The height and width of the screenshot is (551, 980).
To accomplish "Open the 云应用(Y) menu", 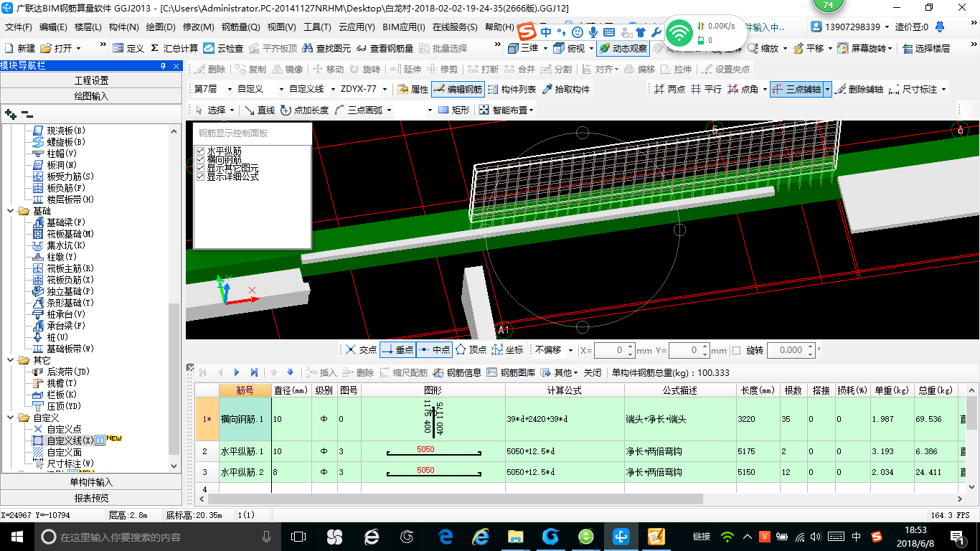I will [x=357, y=27].
